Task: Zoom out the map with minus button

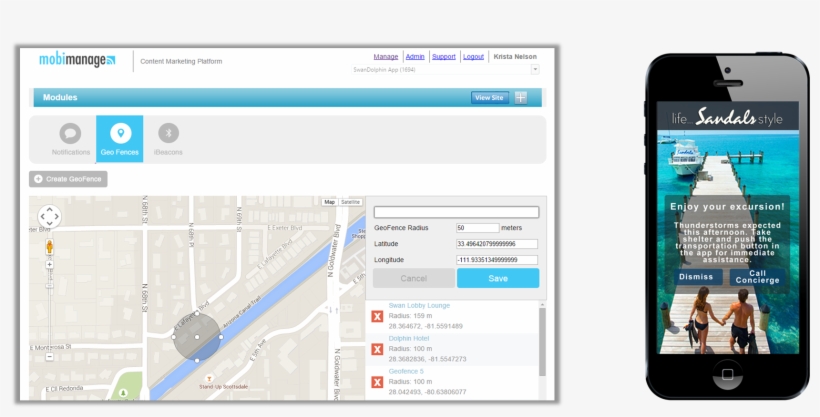Action: 49,357
